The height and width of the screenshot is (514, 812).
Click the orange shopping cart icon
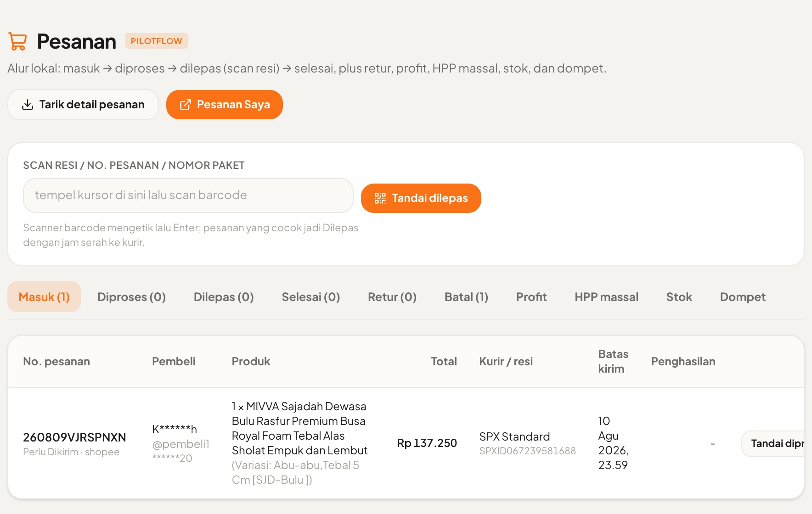click(17, 41)
